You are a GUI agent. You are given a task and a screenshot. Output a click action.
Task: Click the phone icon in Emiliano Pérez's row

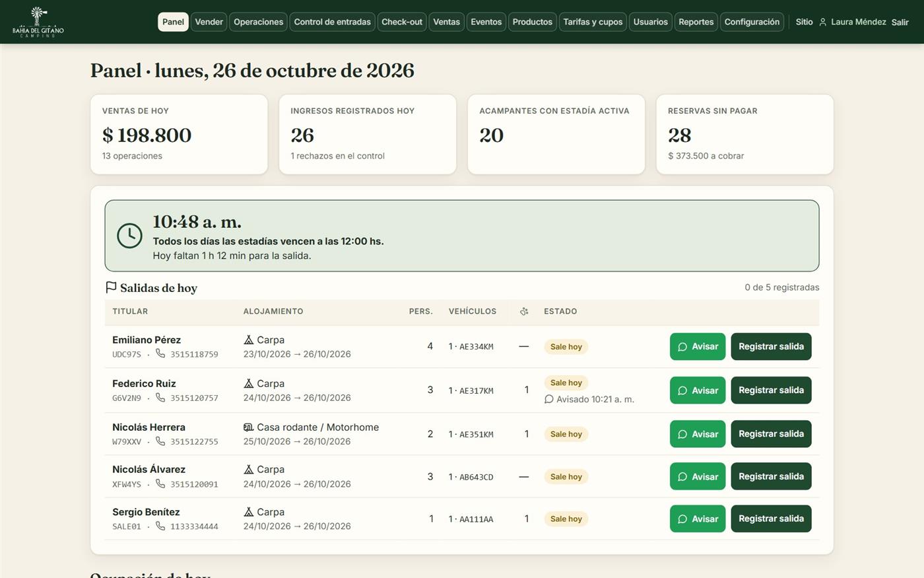click(160, 353)
